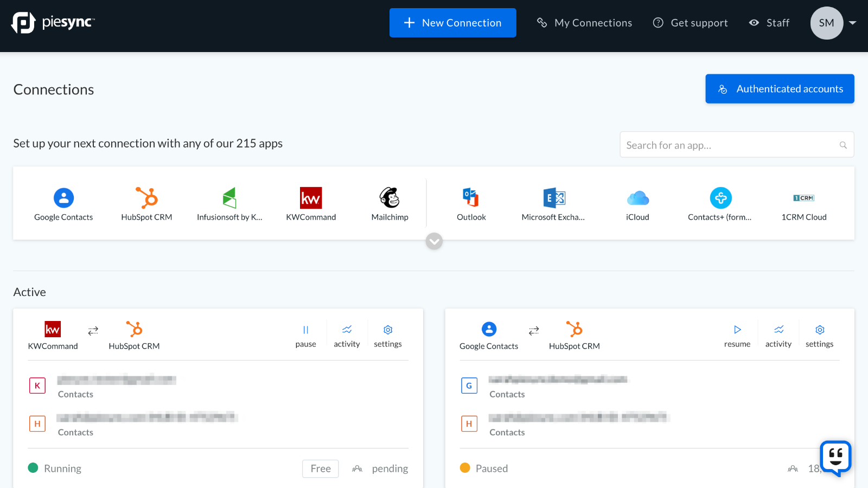Resume the Google Contacts connection
Screen dimensions: 868x488
(737, 336)
